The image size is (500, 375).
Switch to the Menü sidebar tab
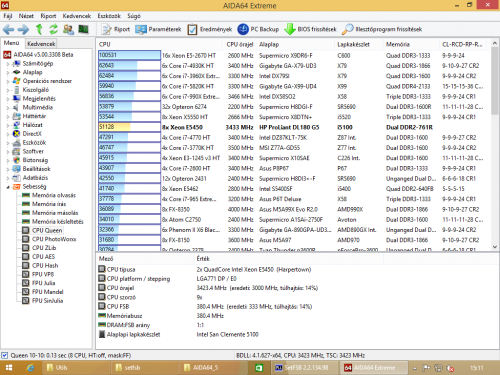pos(11,43)
